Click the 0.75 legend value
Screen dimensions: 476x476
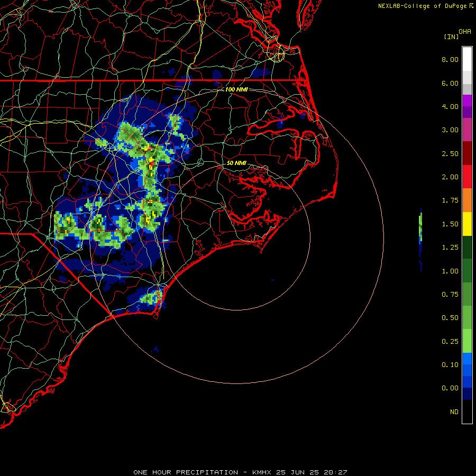coord(450,295)
